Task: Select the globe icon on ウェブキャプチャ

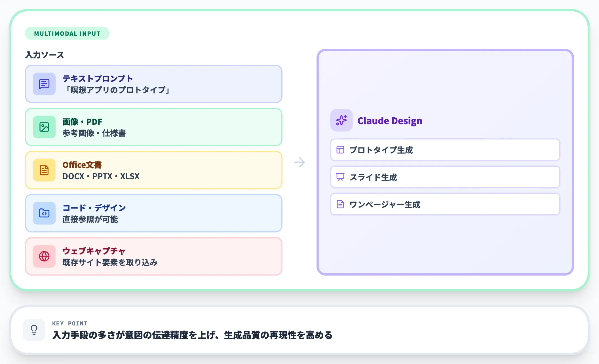Action: (x=44, y=257)
